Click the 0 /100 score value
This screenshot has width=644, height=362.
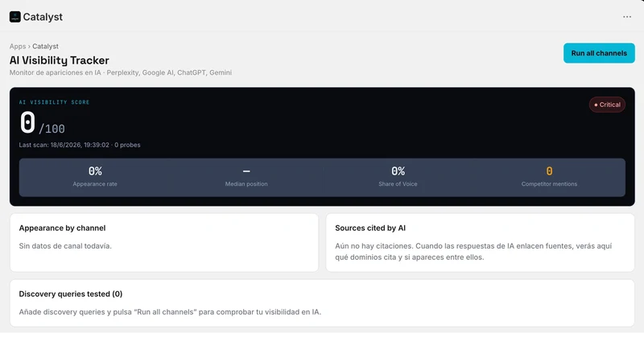tap(43, 123)
